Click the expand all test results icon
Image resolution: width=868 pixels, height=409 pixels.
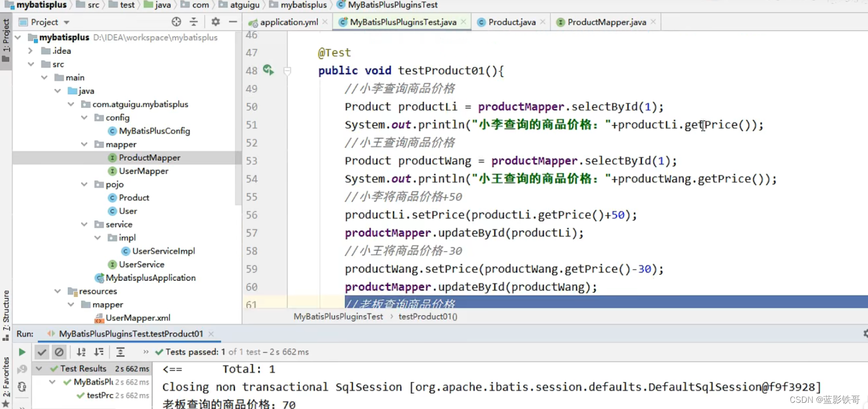(120, 352)
